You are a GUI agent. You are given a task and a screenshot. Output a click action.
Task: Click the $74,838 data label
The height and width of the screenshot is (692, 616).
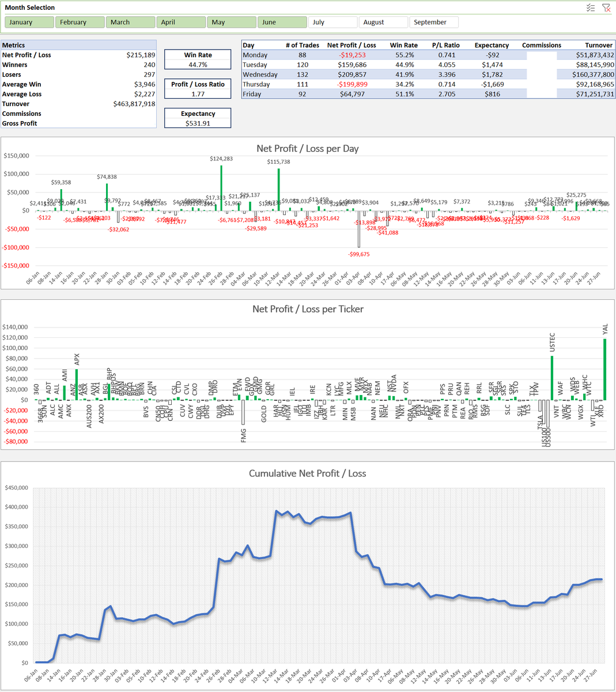tap(107, 177)
